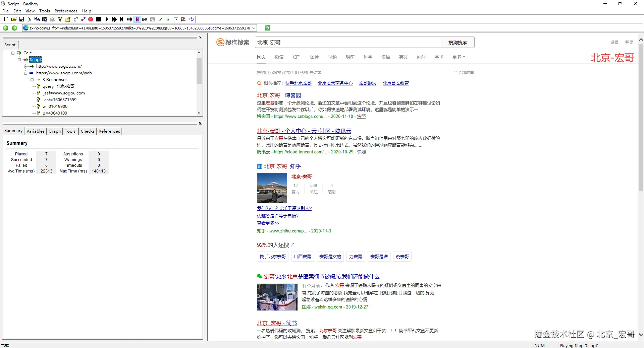The width and height of the screenshot is (644, 348).
Task: Go back with the green left arrow
Action: [6, 28]
